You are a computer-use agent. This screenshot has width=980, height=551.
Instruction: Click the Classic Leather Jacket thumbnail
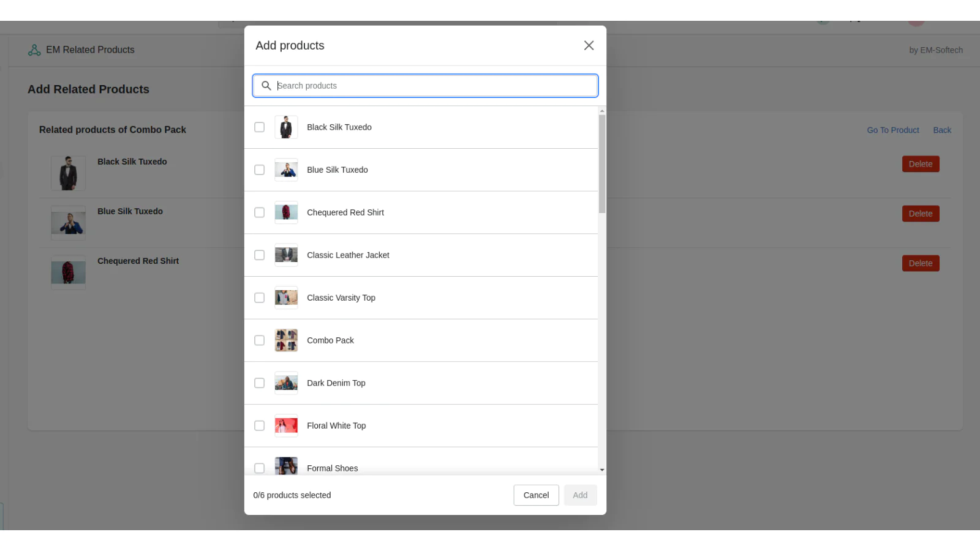[286, 255]
